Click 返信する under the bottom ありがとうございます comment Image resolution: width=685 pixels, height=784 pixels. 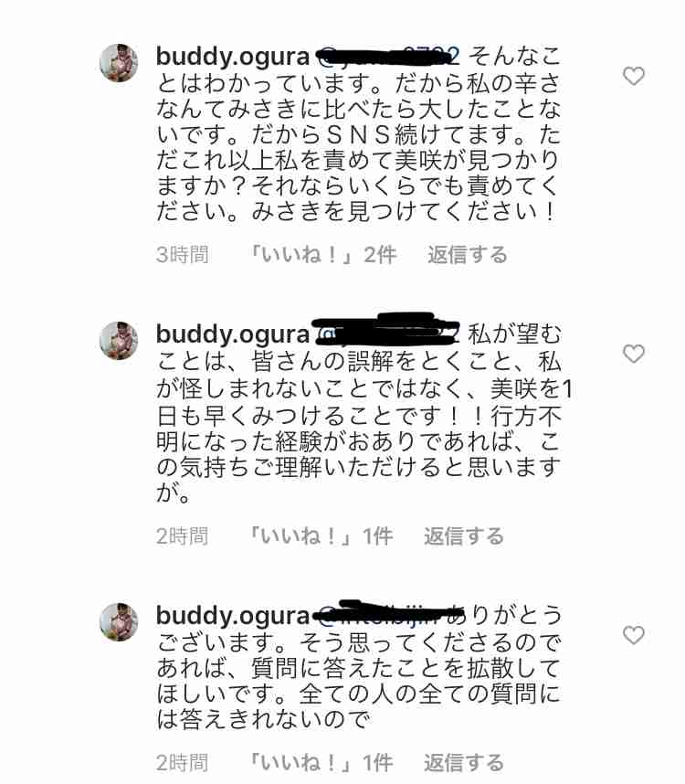(464, 763)
